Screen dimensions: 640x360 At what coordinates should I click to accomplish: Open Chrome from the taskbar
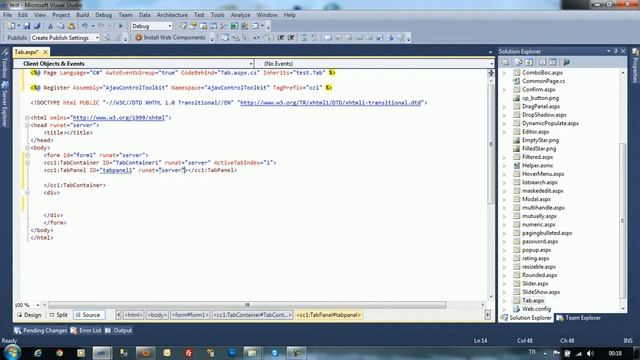click(60, 353)
